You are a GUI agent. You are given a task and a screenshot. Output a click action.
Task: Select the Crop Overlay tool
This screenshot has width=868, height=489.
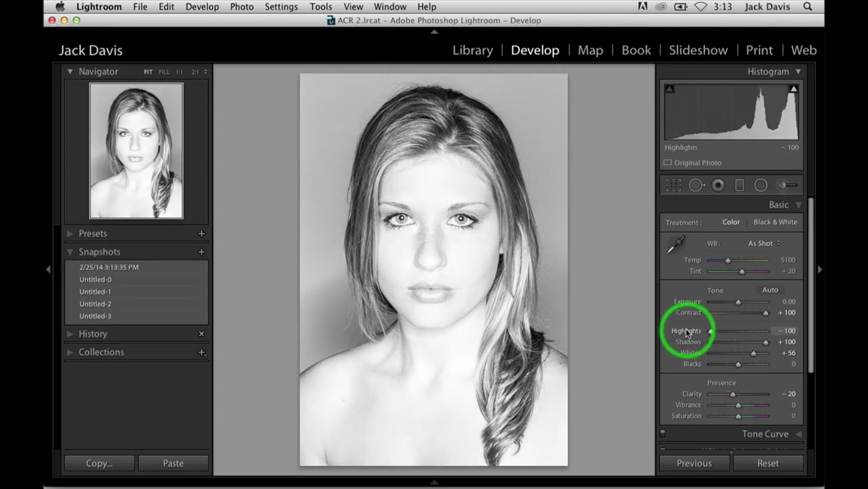pyautogui.click(x=673, y=185)
